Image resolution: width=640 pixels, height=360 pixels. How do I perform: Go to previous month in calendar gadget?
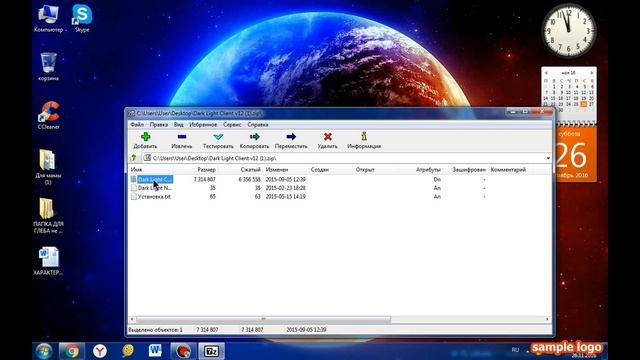pos(546,73)
